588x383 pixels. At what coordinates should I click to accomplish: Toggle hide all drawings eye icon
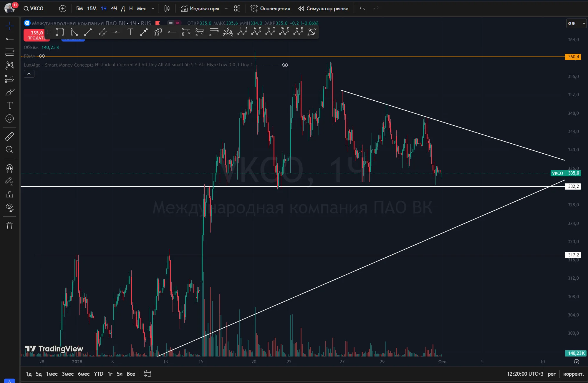10,208
